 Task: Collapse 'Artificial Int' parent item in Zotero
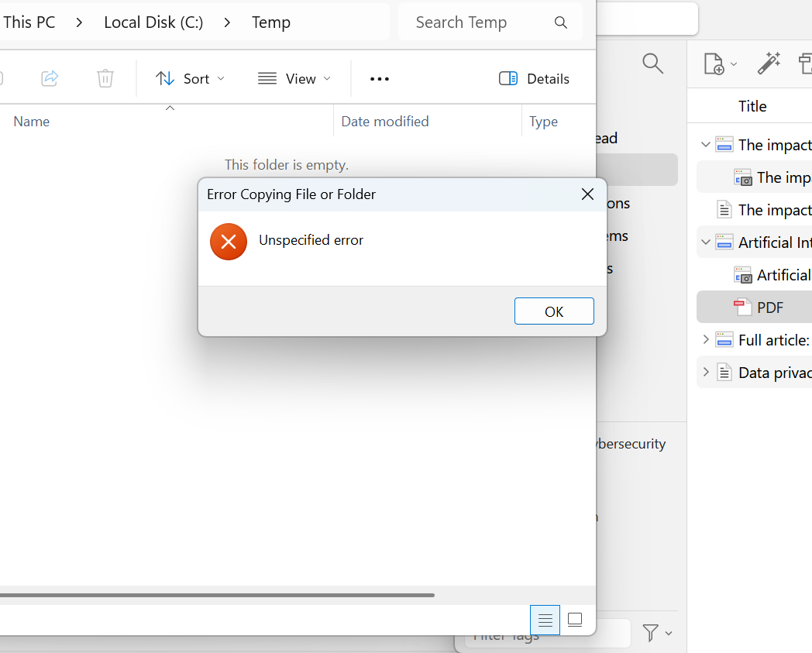[705, 242]
